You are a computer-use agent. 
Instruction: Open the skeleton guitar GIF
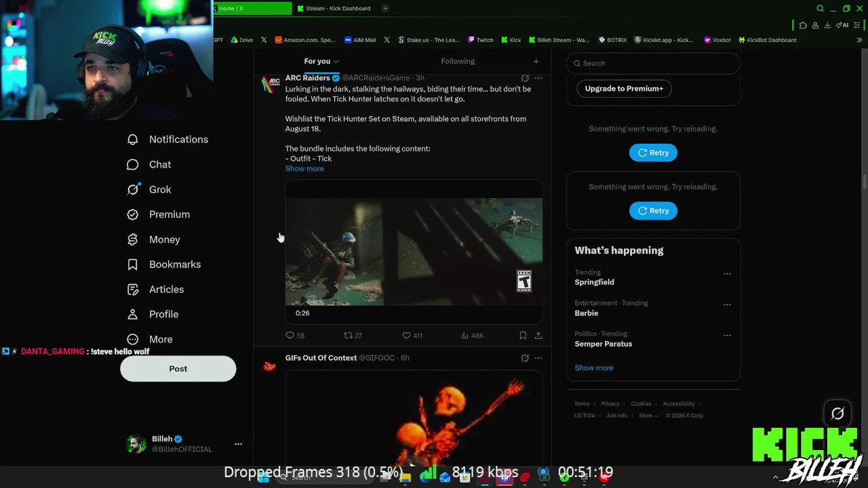point(414,418)
